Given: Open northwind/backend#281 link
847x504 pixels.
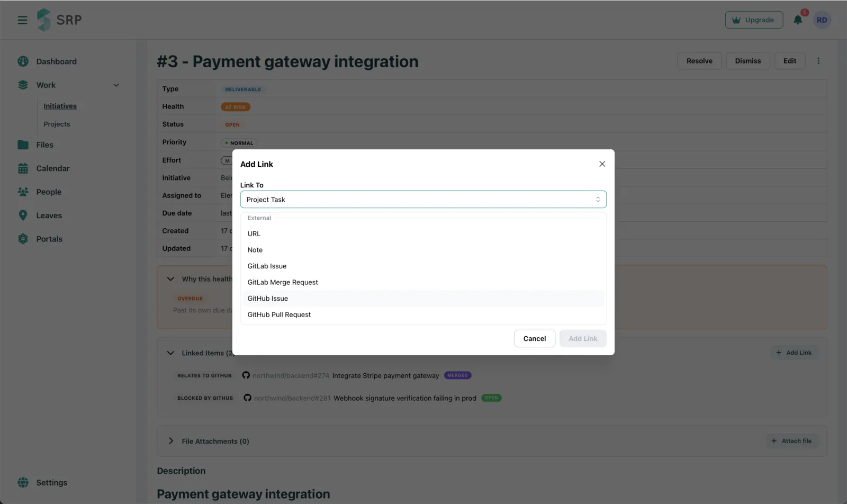Looking at the screenshot, I should click(x=292, y=398).
